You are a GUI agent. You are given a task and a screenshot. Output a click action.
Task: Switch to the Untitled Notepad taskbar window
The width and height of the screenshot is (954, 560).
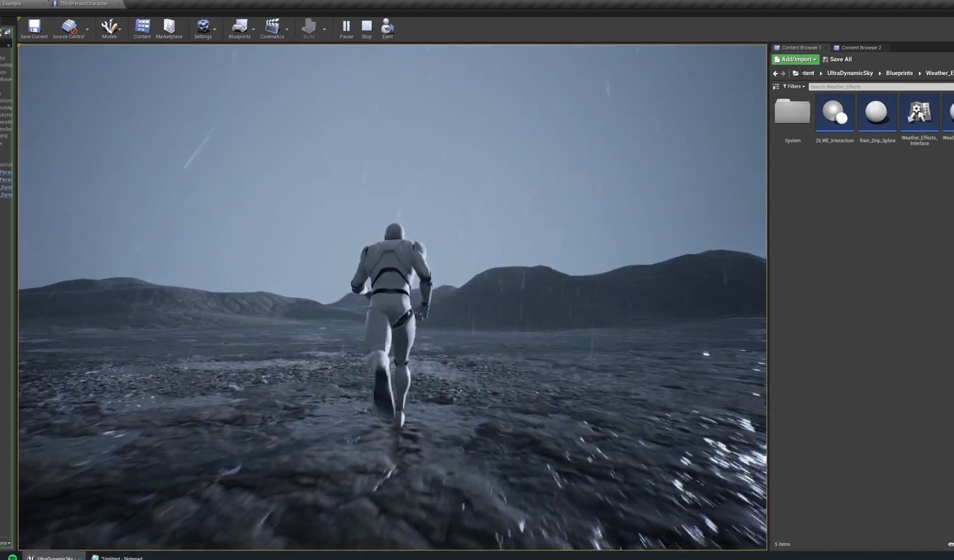[x=117, y=557]
